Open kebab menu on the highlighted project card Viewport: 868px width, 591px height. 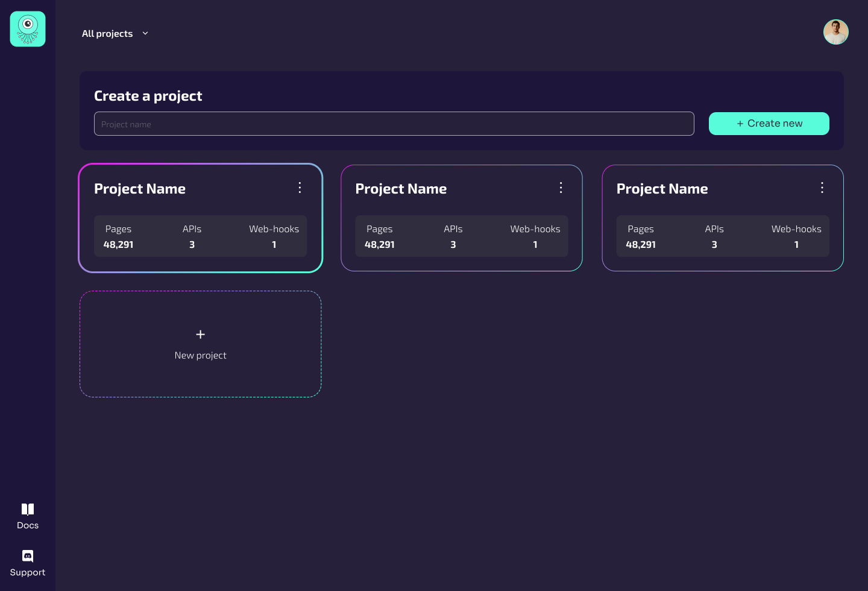coord(300,188)
